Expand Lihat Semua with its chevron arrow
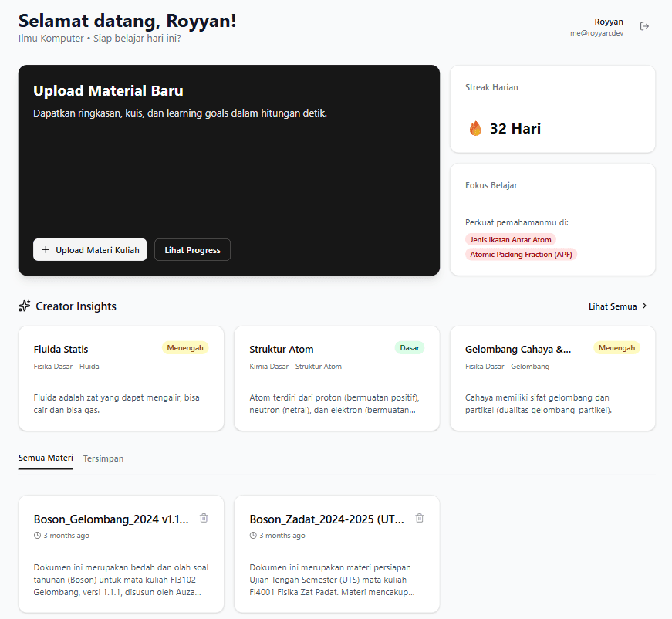Screen dimensions: 672x619 pyautogui.click(x=647, y=306)
